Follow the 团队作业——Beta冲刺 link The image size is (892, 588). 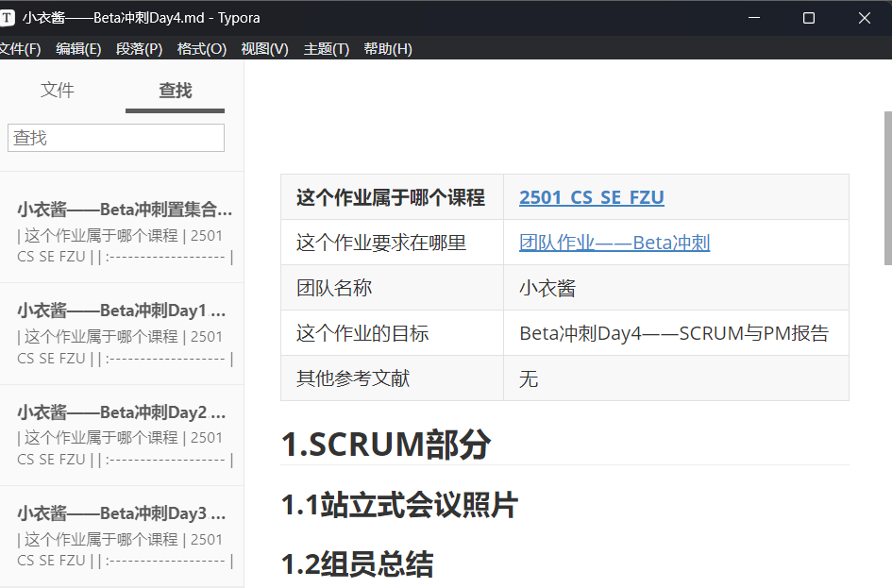[614, 243]
